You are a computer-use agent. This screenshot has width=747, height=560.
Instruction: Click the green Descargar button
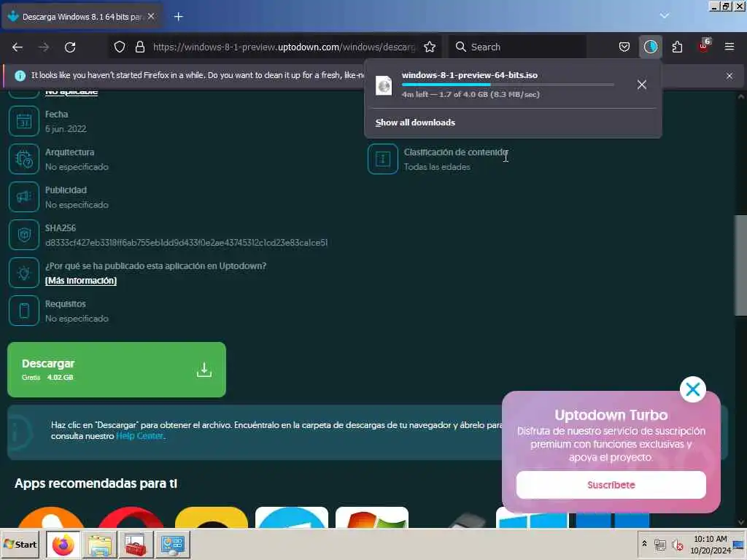117,370
